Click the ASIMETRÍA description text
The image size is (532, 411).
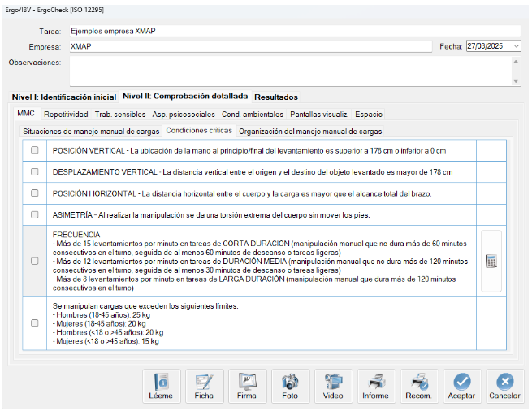(x=211, y=215)
